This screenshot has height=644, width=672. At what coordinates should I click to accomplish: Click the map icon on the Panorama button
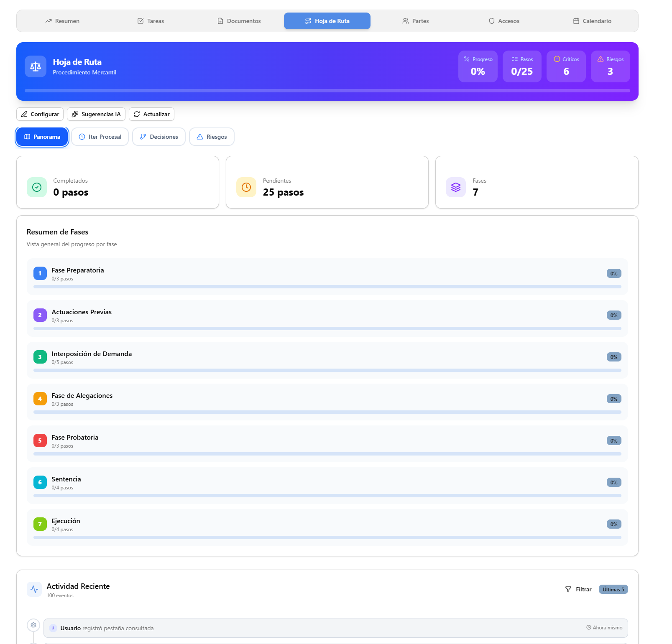coord(28,137)
